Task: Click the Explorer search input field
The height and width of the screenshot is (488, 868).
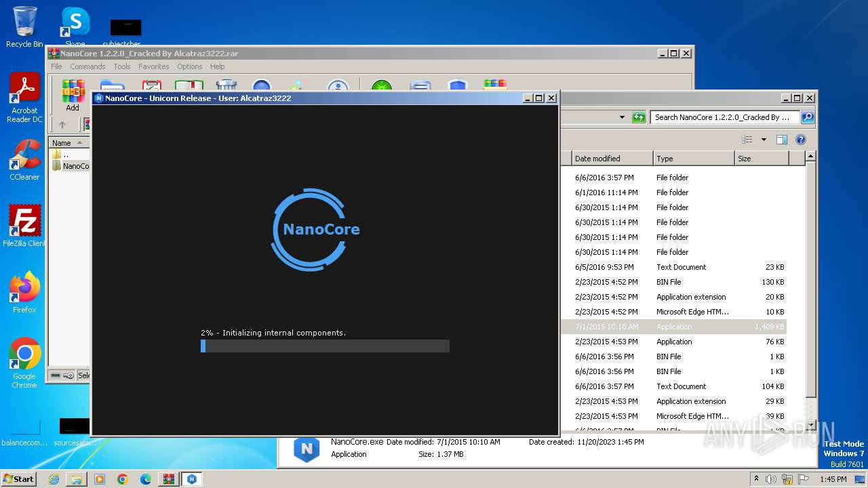Action: point(724,117)
